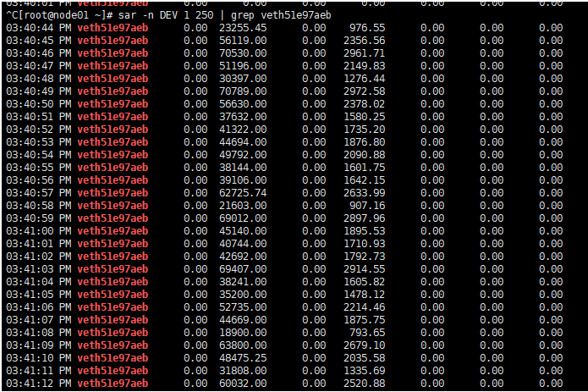This screenshot has height=392, width=588.
Task: Select value 1605.82
Action: point(365,282)
